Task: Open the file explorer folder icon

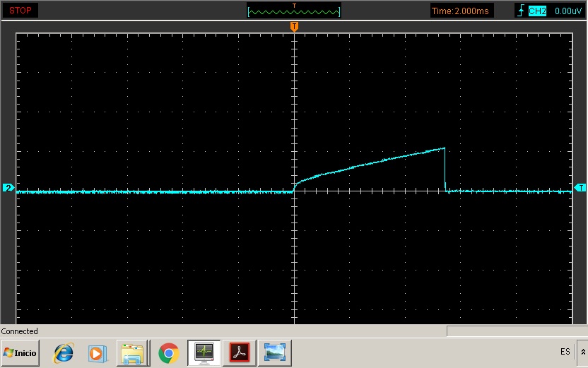Action: coord(132,352)
